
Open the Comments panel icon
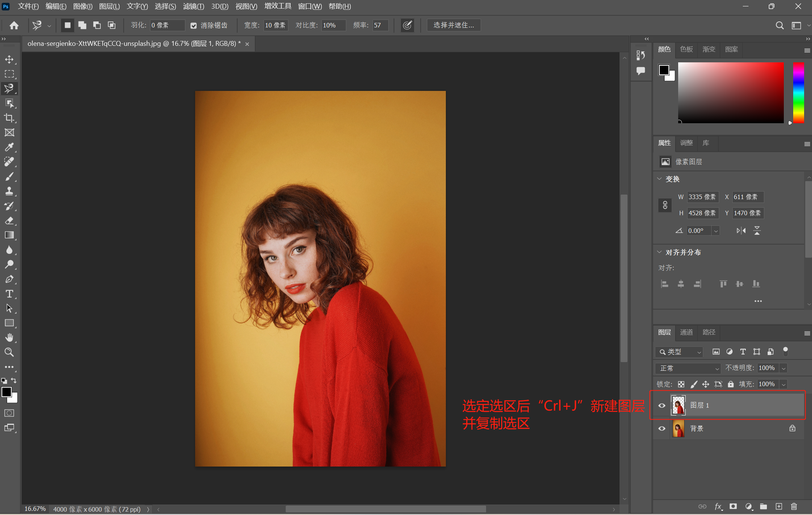(x=641, y=71)
